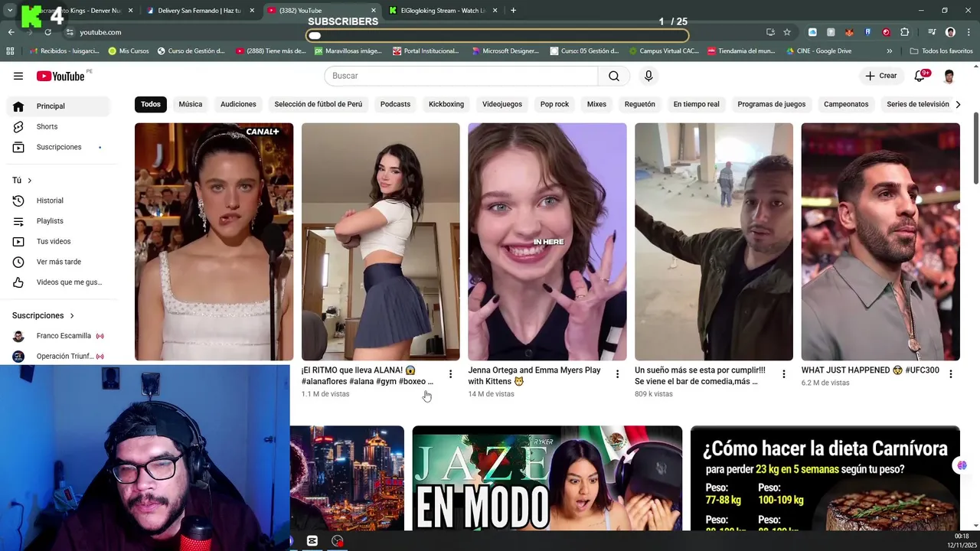The image size is (980, 551).
Task: Click the YouTube Buscar search field
Action: click(461, 76)
